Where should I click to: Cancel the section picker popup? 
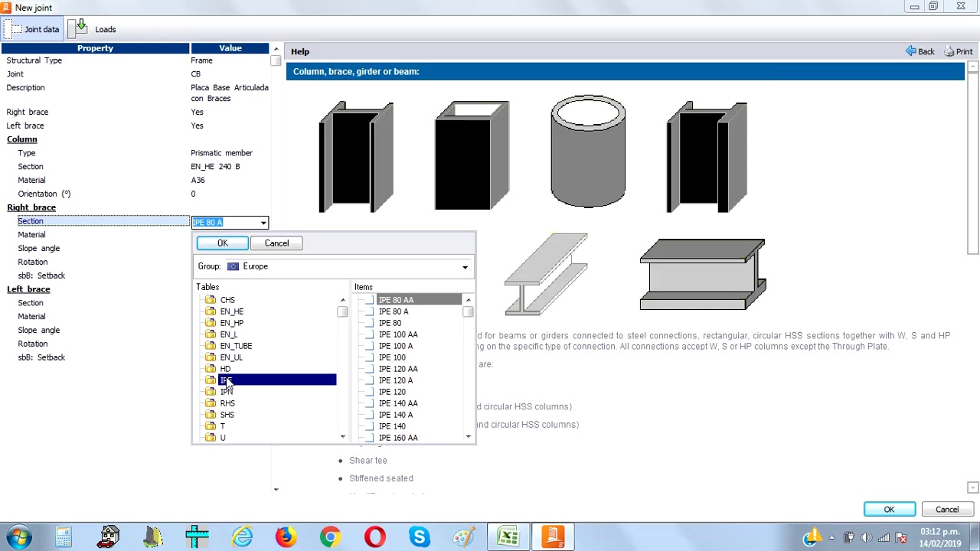pos(276,243)
